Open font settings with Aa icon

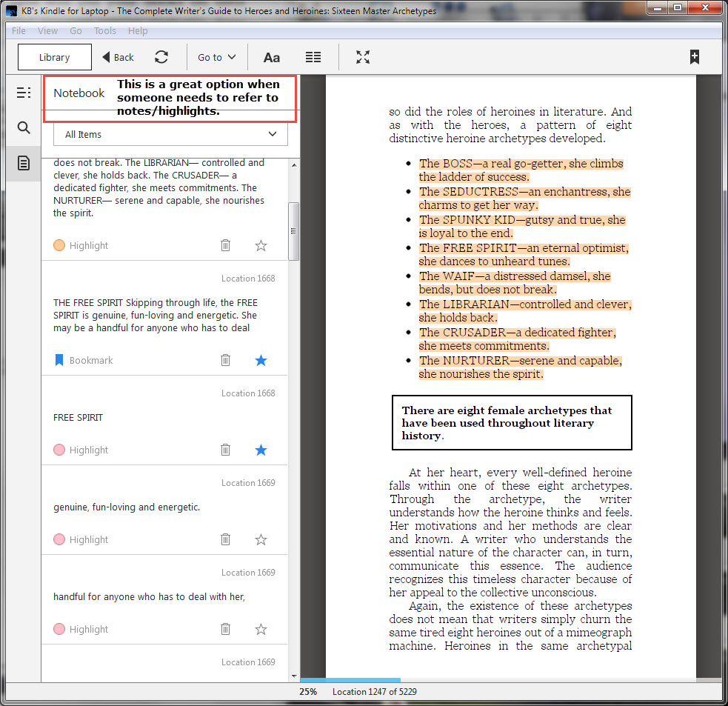(272, 57)
